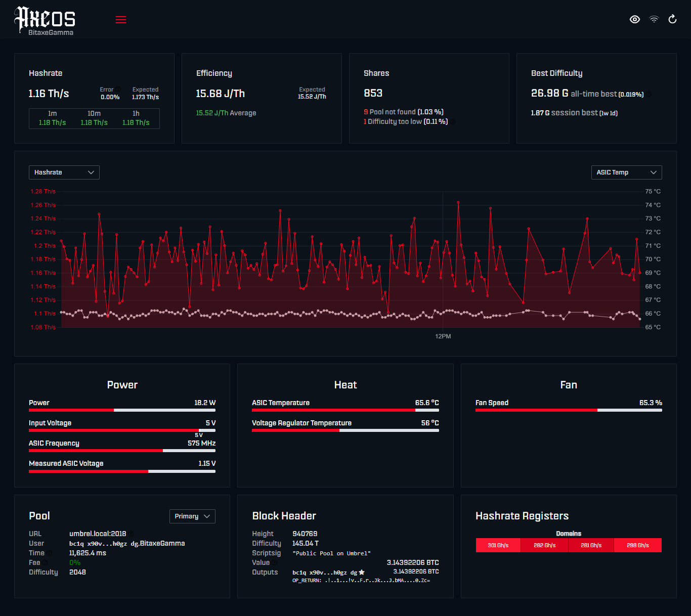The width and height of the screenshot is (691, 616).
Task: Open the ASIC Temp chart series dropdown
Action: pyautogui.click(x=626, y=172)
